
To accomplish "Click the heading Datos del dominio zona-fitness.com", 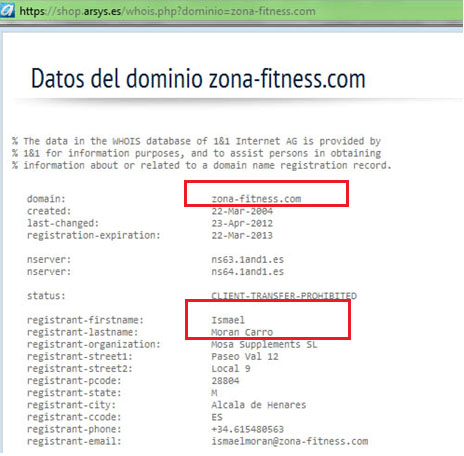I will point(198,79).
